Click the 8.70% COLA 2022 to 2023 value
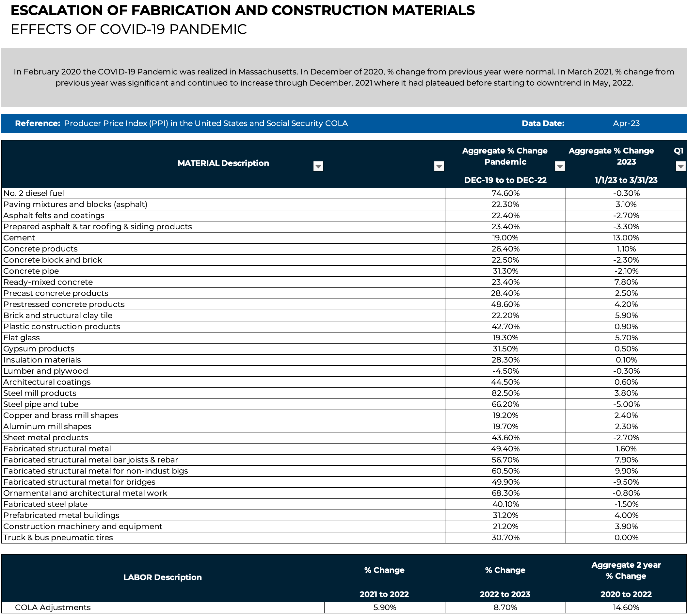 (505, 608)
